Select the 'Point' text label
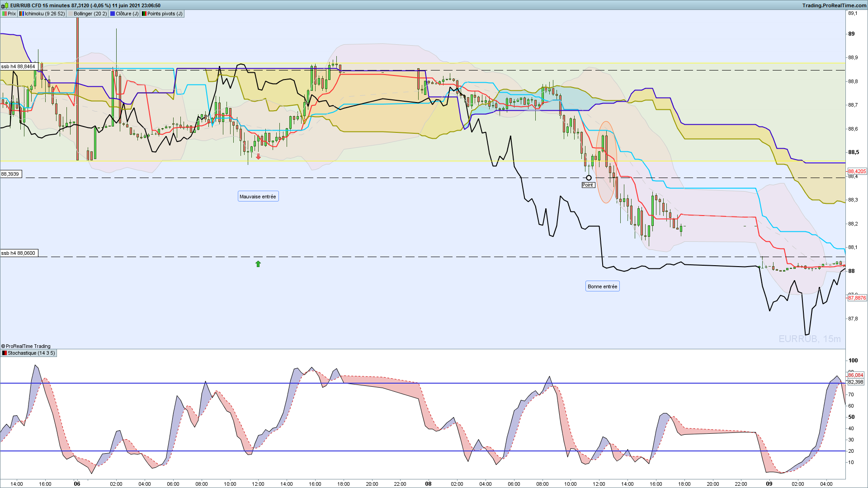 pyautogui.click(x=588, y=185)
